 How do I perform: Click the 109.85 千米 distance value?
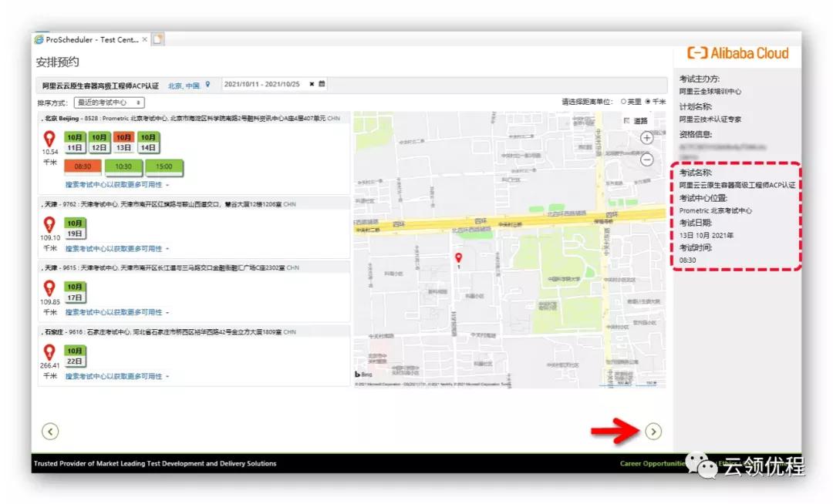pos(50,307)
